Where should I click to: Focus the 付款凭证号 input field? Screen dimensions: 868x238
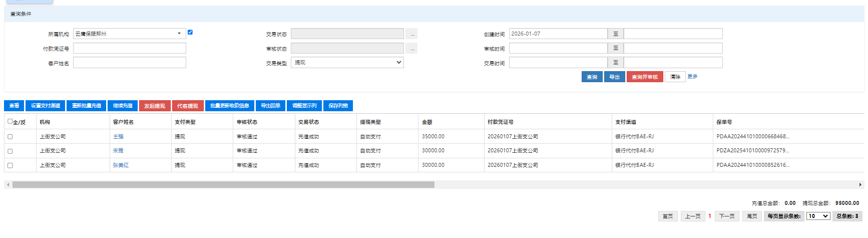pos(129,48)
